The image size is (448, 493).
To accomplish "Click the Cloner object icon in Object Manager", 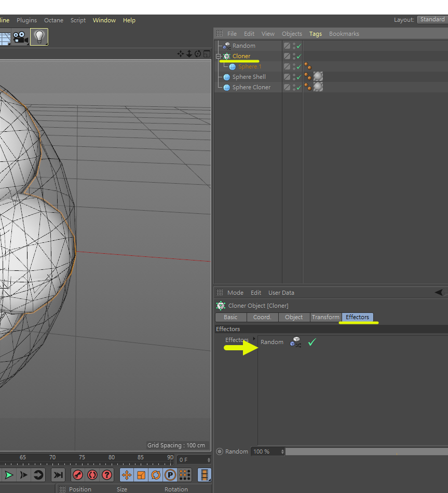I will 227,56.
